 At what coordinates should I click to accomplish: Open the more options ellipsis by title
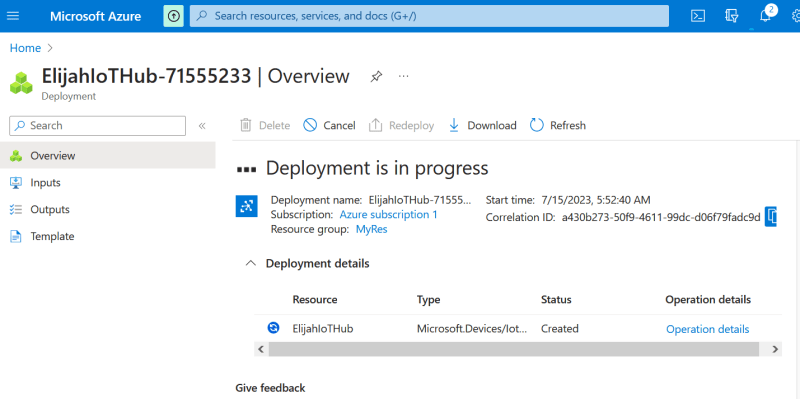tap(404, 77)
